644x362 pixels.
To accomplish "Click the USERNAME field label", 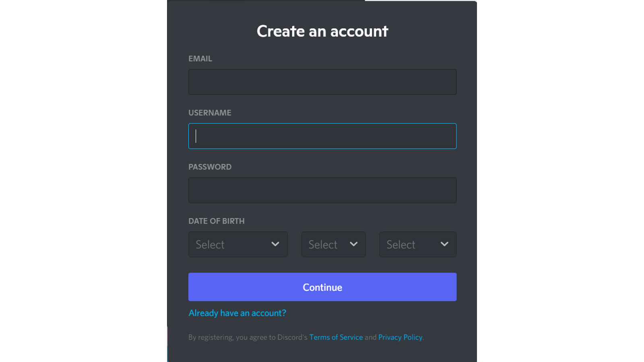I will coord(210,113).
